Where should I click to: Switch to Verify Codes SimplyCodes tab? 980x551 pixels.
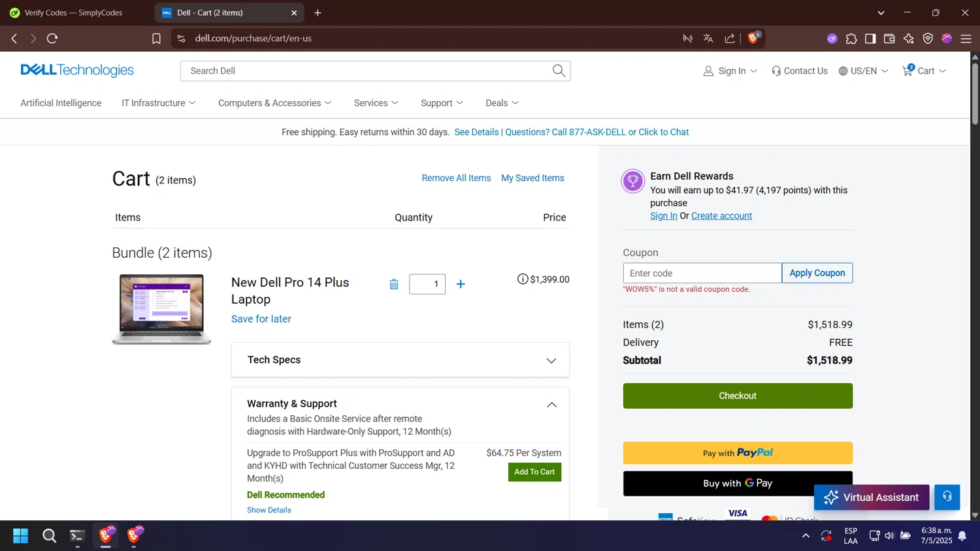[75, 12]
